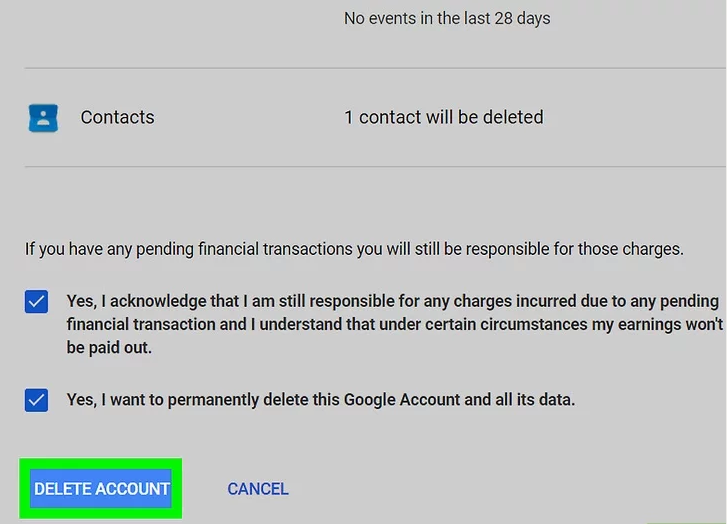This screenshot has height=524, width=727.
Task: Click the green highlight border around DELETE ACCOUNT
Action: [x=101, y=463]
